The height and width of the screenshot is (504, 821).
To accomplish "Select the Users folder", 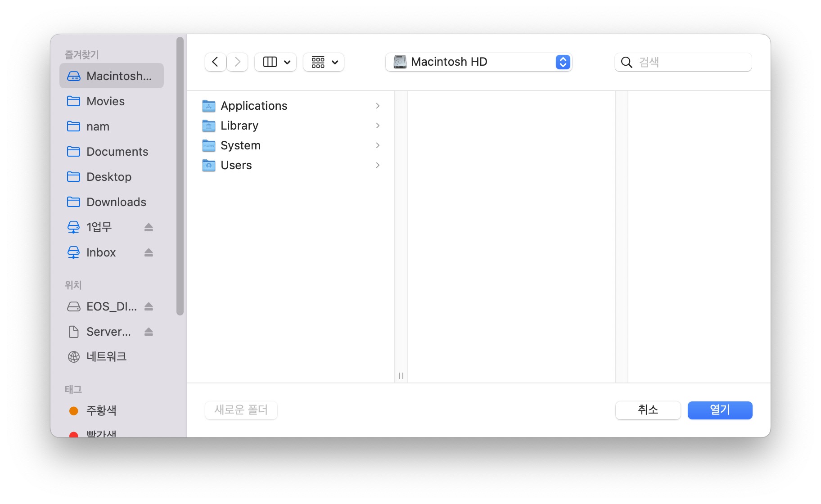I will click(x=291, y=165).
